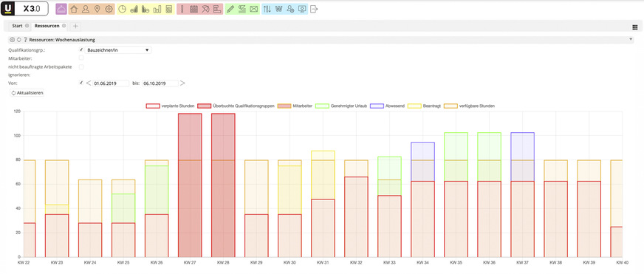The image size is (644, 274).
Task: Open the monitor screen icon
Action: 302,9
